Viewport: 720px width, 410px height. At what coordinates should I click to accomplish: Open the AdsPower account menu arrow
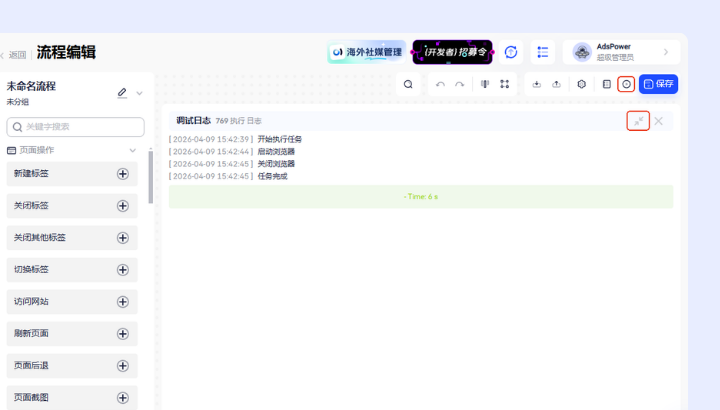(666, 52)
